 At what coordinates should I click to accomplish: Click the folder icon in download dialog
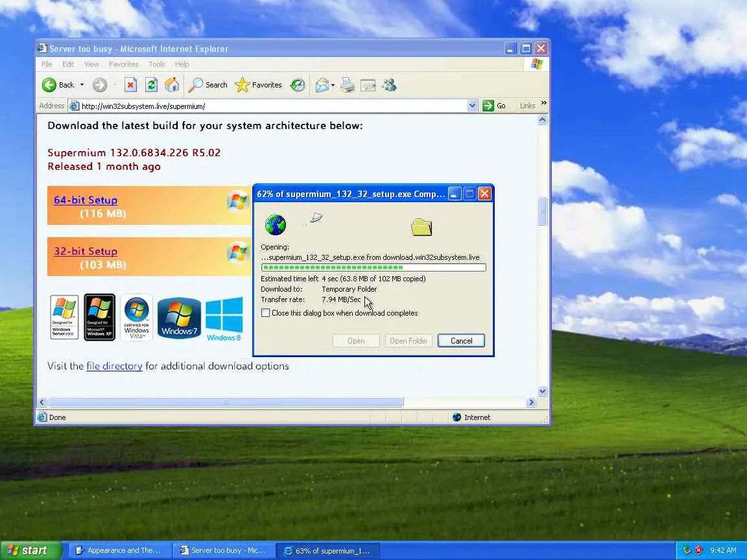[x=421, y=227]
